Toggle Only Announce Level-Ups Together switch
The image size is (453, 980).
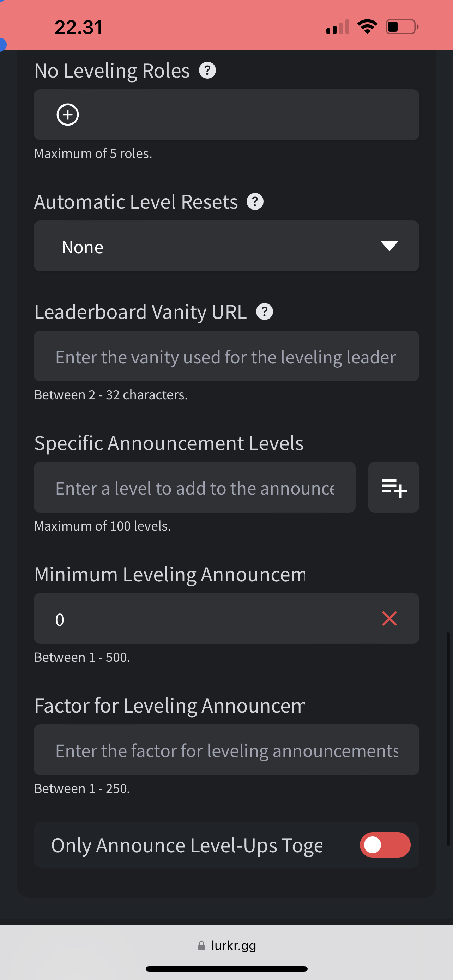click(x=385, y=845)
